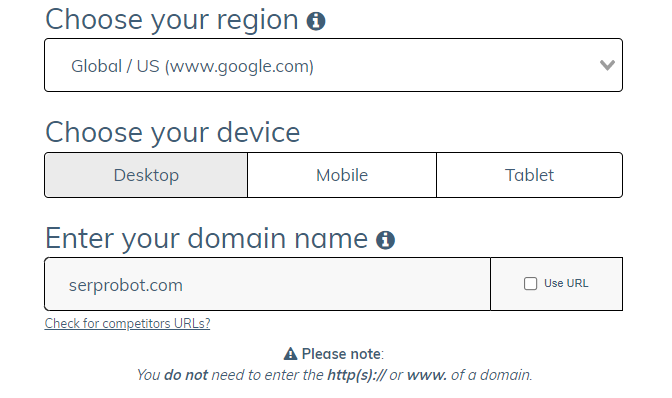Focus the serprobot.com domain input field

pyautogui.click(x=267, y=284)
